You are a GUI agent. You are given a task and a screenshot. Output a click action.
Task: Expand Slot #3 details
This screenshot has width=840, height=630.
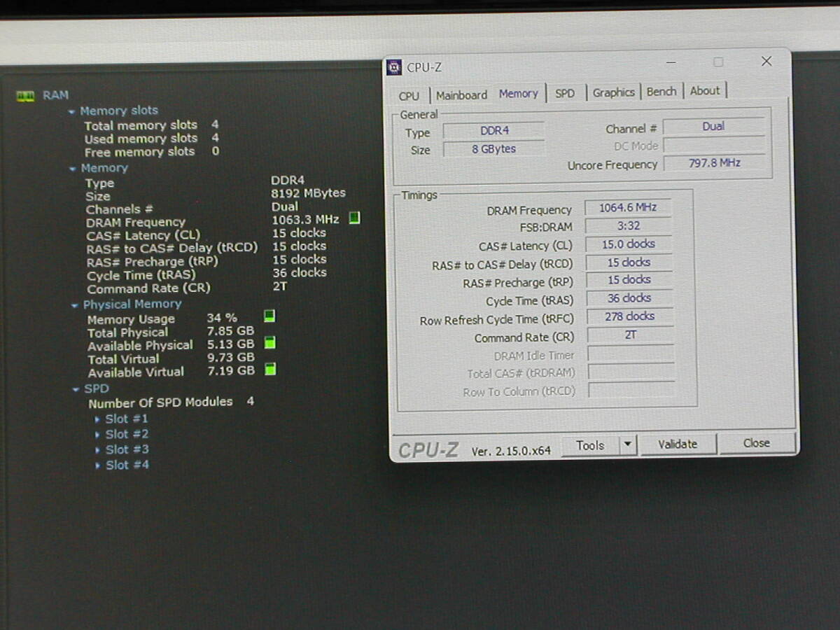point(97,450)
